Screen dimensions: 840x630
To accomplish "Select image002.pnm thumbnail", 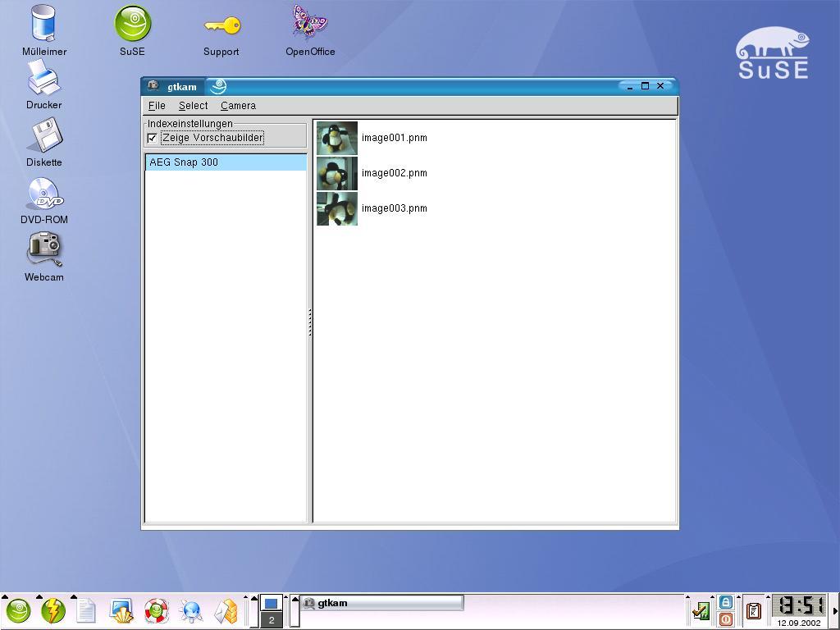I will pyautogui.click(x=337, y=173).
